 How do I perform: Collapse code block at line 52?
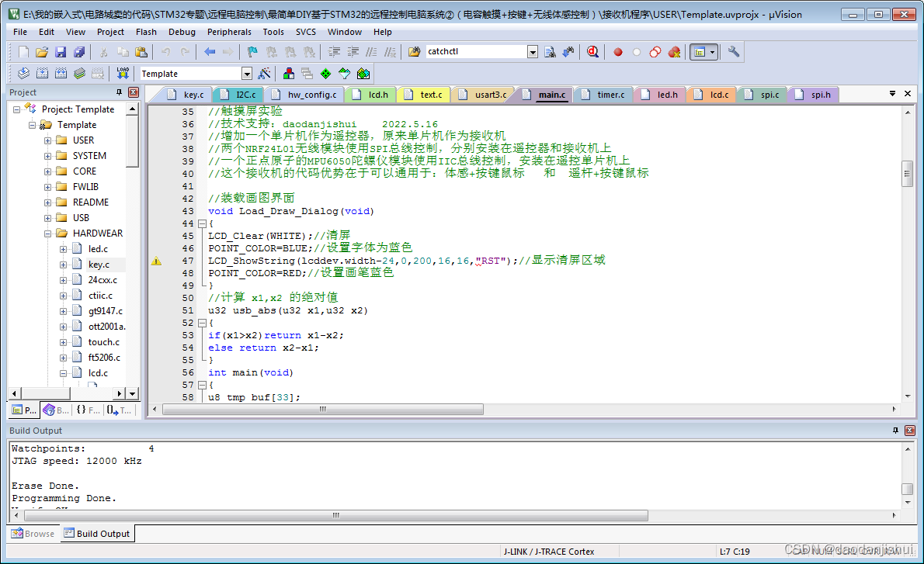click(x=202, y=324)
